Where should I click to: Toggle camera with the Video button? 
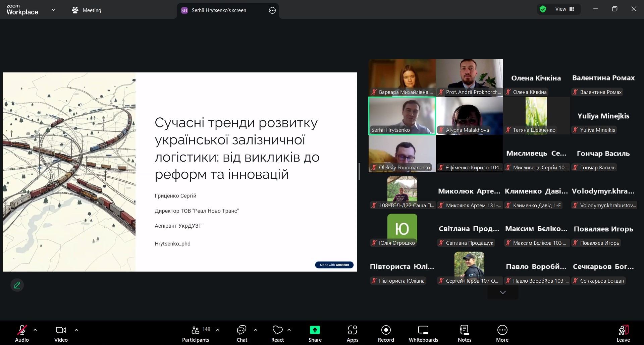pos(61,333)
